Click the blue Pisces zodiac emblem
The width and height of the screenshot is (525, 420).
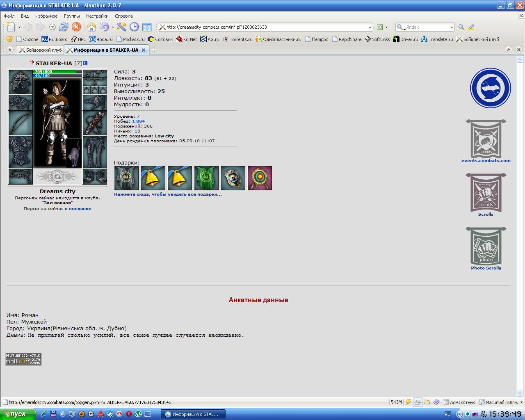click(490, 88)
